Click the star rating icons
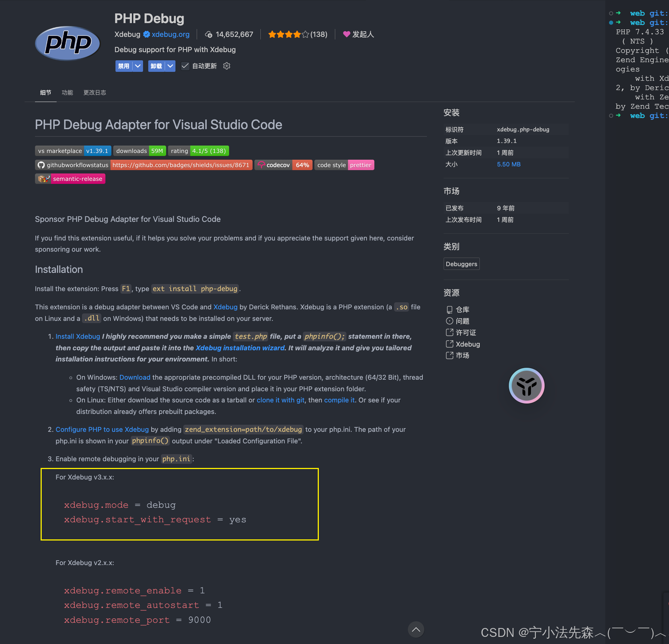 click(x=289, y=35)
